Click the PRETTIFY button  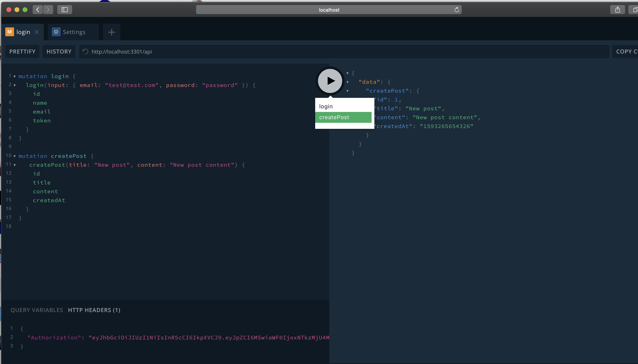coord(22,52)
